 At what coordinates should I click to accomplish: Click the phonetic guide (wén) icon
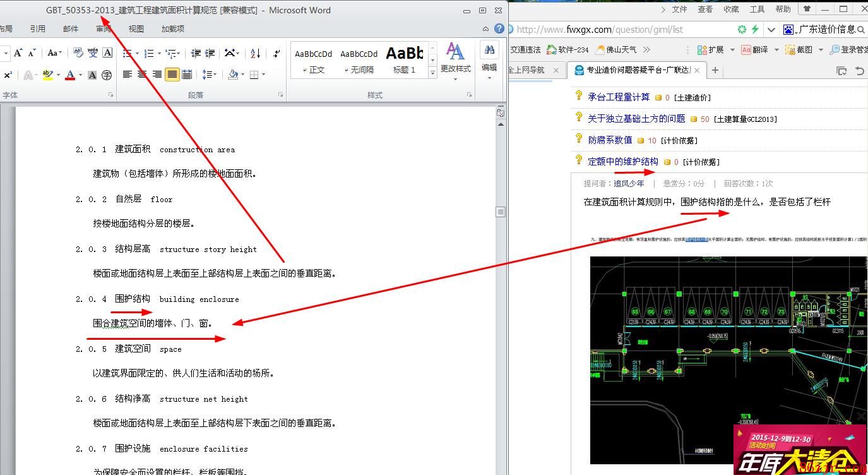coord(93,54)
